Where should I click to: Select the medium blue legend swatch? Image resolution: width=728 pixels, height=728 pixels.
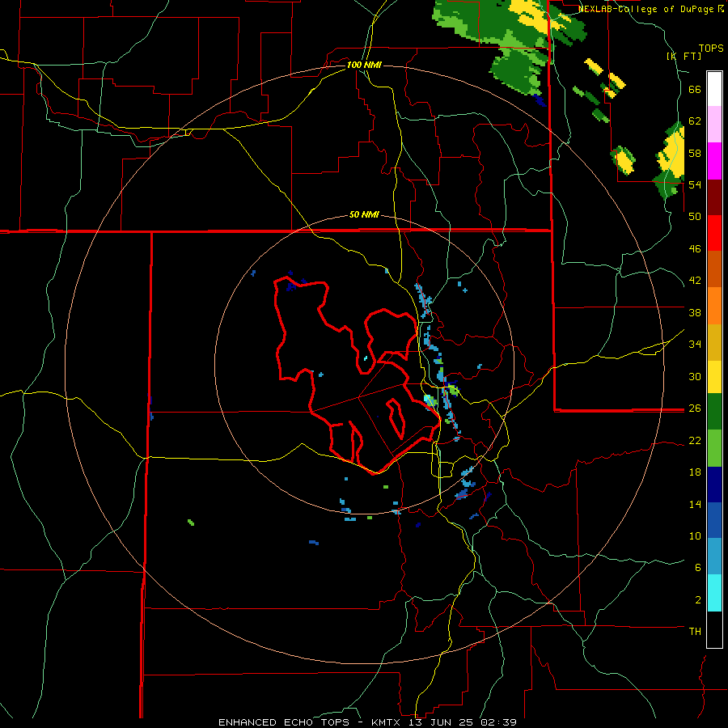pyautogui.click(x=714, y=520)
